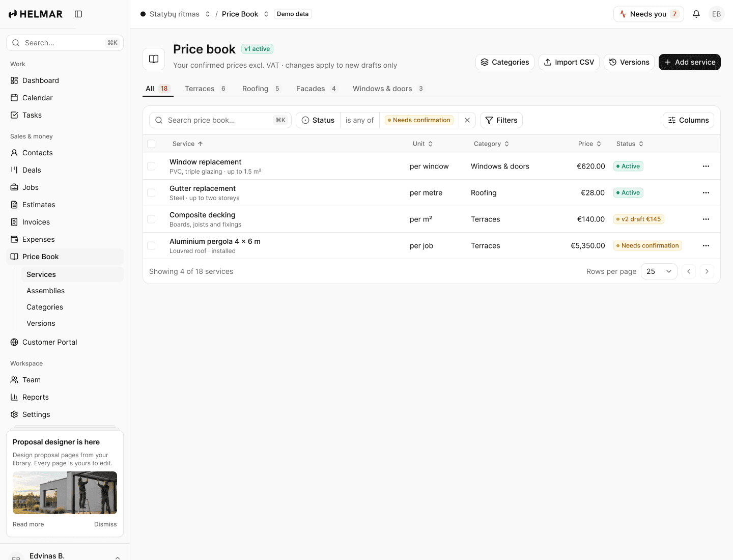733x560 pixels.
Task: Open Settings in the sidebar
Action: point(65,414)
